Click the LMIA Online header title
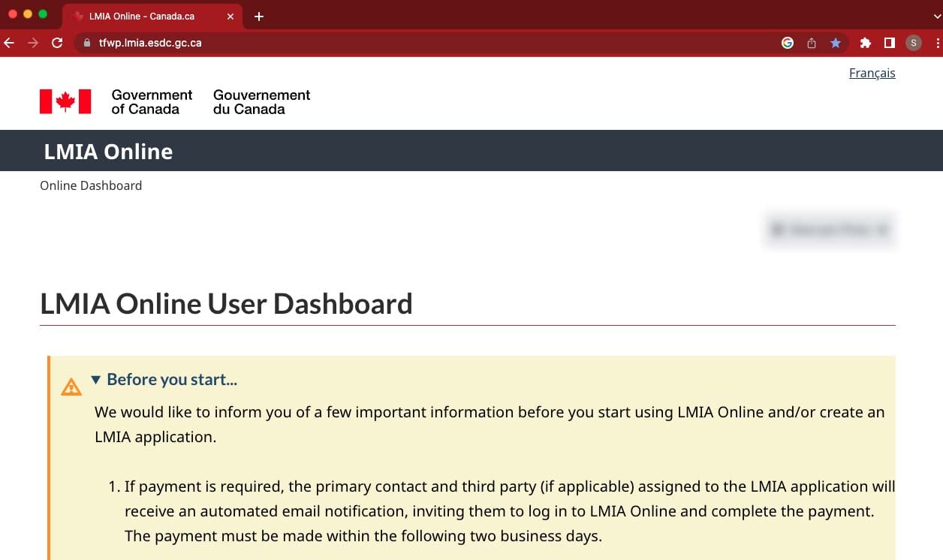943x560 pixels. [108, 152]
